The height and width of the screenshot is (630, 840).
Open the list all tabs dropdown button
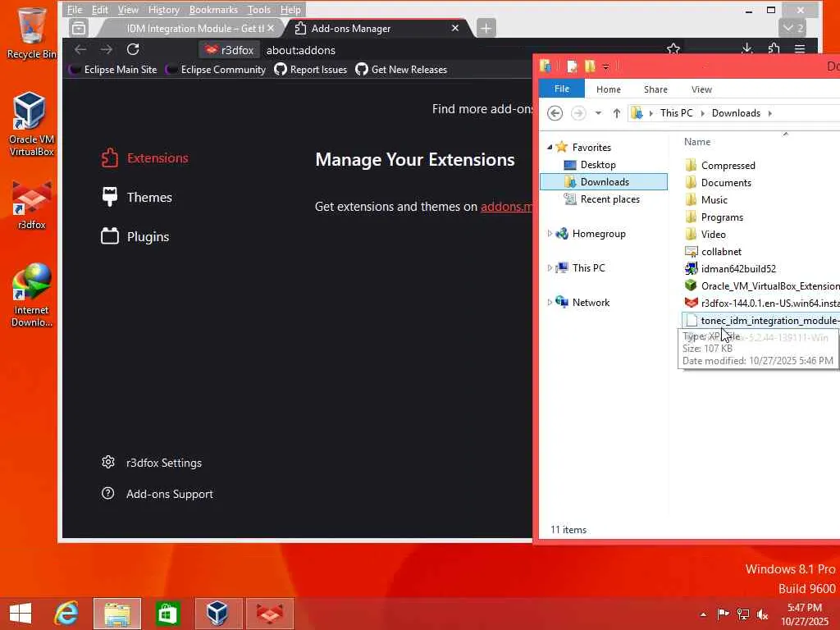[792, 28]
